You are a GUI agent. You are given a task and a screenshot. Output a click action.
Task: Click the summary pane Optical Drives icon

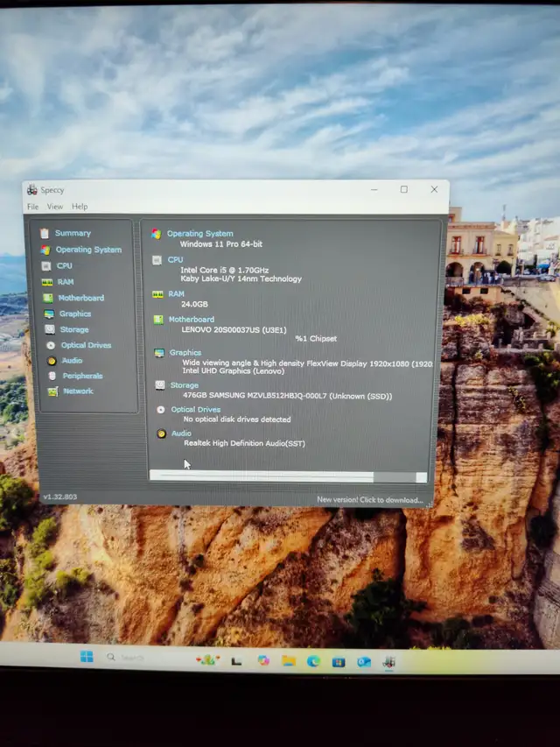click(160, 409)
